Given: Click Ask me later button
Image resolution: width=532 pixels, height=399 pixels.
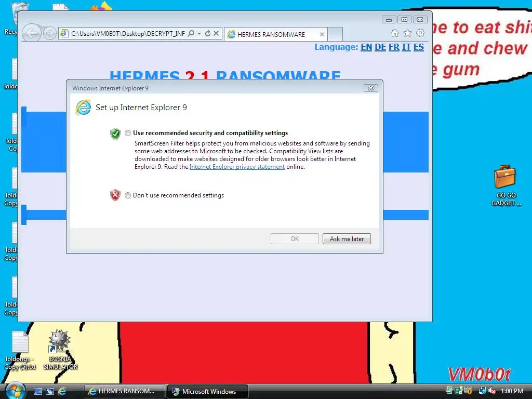Looking at the screenshot, I should pyautogui.click(x=347, y=239).
